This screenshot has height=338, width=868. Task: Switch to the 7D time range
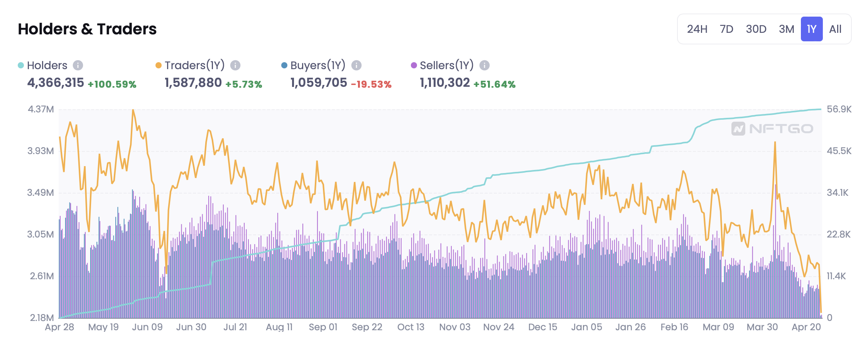(726, 29)
